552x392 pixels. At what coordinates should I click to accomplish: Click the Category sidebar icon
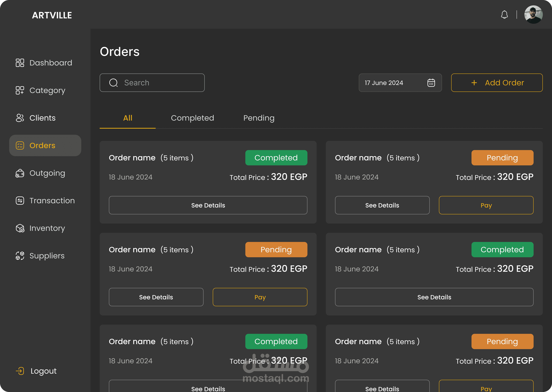coord(20,90)
